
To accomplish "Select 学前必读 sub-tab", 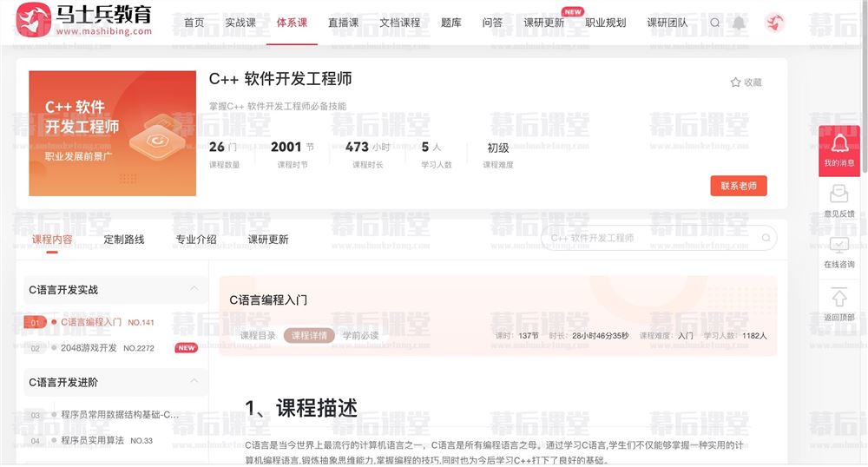I will 360,335.
